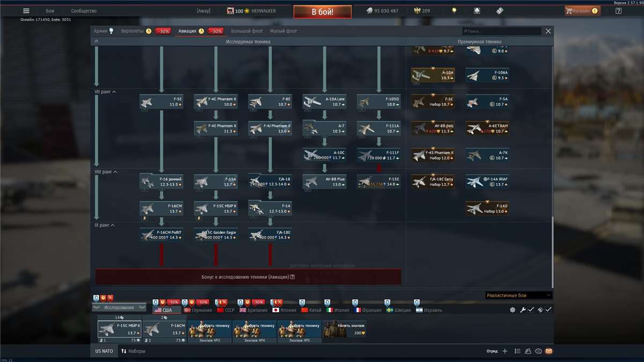Select the F-15A aircraft card
644x362 pixels.
pos(216,182)
